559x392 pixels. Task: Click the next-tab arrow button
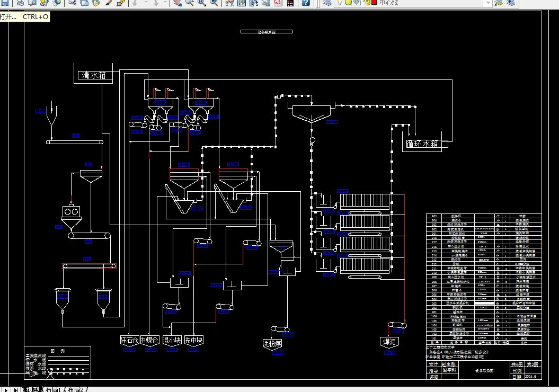[6, 389]
